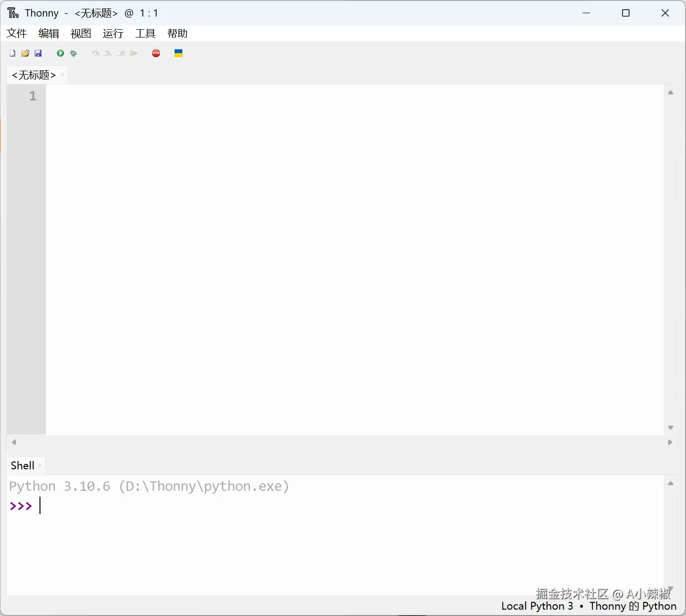Open the 文件 menu
The width and height of the screenshot is (686, 616).
pos(17,33)
